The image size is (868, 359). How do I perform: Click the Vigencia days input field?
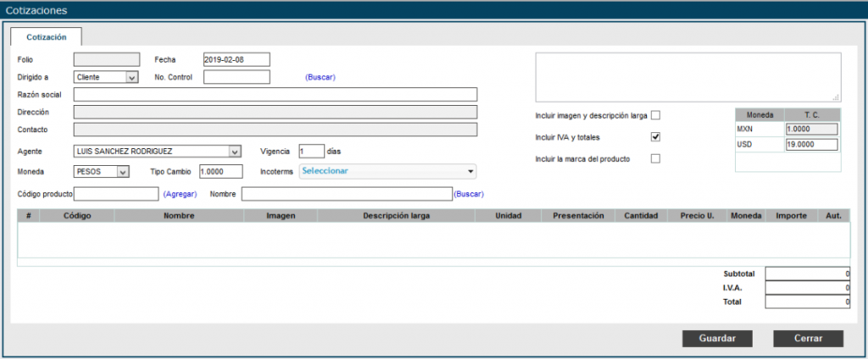coord(311,151)
